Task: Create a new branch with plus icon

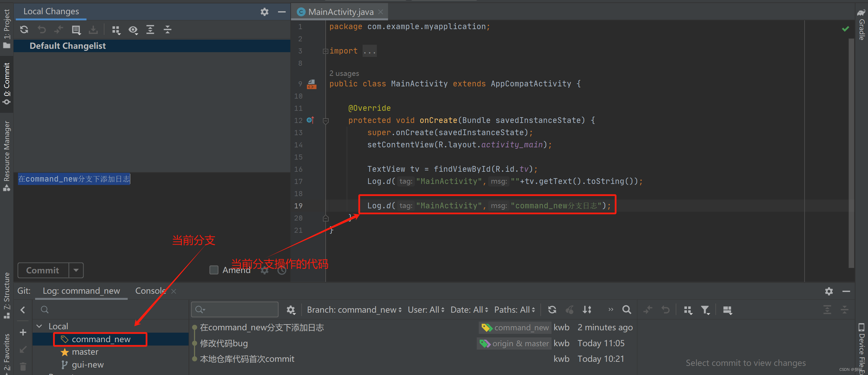Action: pyautogui.click(x=23, y=332)
